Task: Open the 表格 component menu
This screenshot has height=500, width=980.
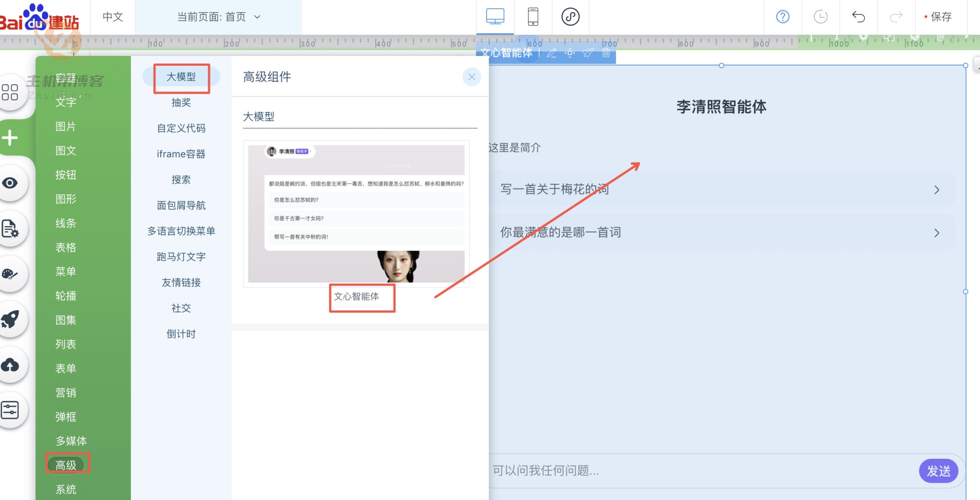Action: point(66,247)
